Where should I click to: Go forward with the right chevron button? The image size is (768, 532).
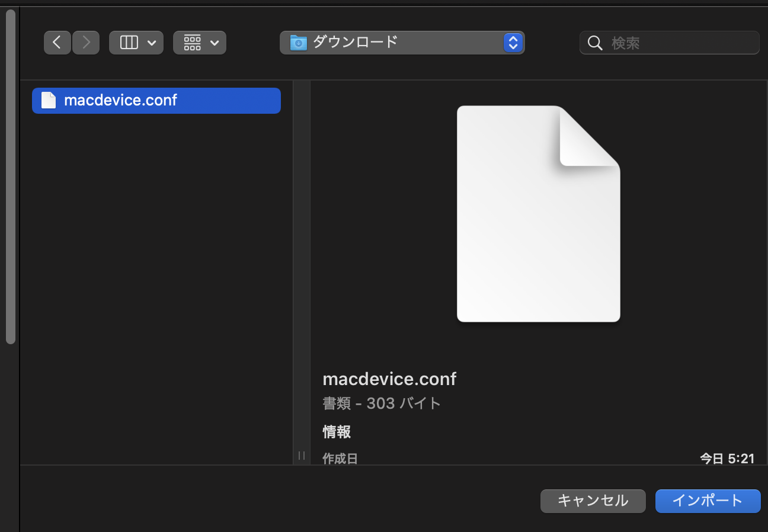click(x=86, y=43)
